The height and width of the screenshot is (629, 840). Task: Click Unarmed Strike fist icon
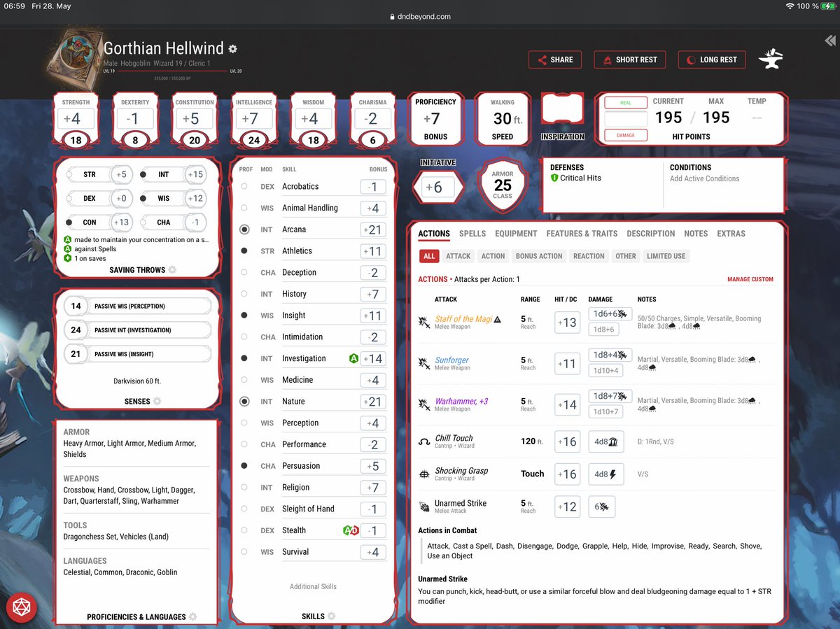pos(423,507)
